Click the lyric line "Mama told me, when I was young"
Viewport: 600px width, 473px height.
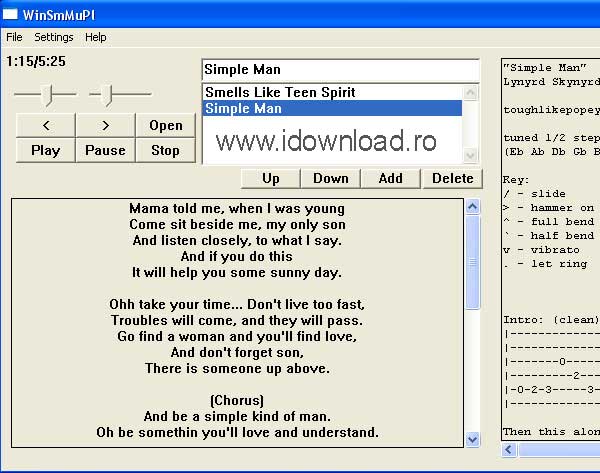coord(237,209)
